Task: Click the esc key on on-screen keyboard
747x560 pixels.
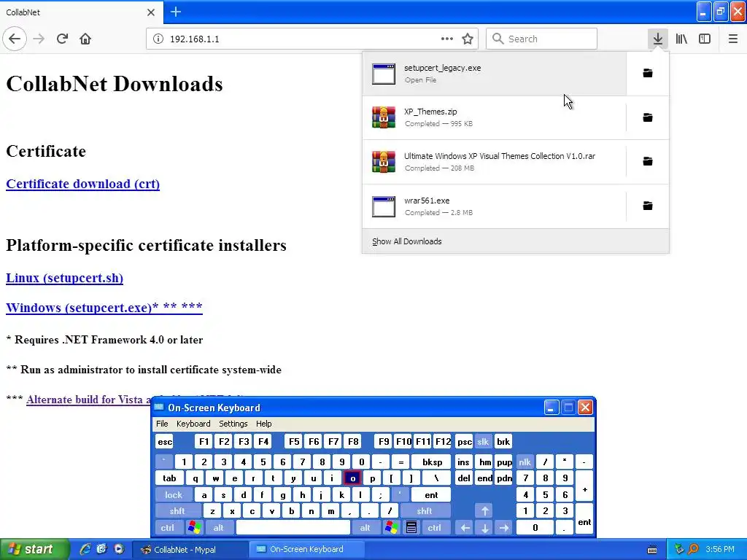Action: [x=165, y=441]
